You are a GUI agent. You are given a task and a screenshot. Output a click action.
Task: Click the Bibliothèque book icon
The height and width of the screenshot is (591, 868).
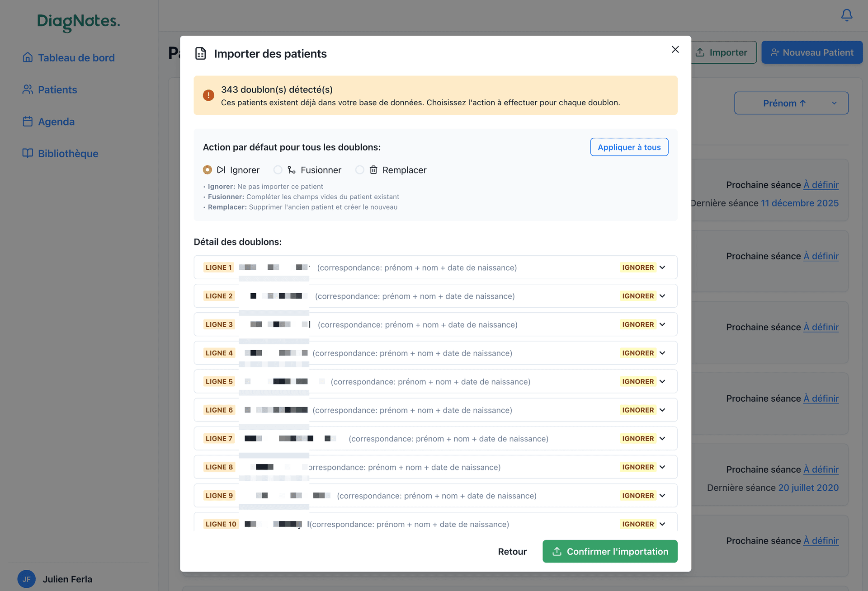[28, 153]
